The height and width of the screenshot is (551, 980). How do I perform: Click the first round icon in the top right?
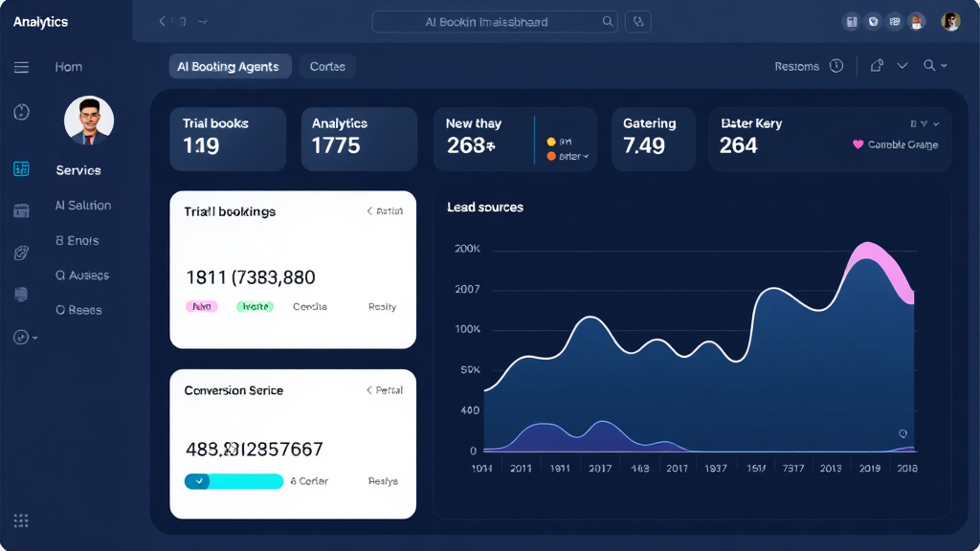851,22
